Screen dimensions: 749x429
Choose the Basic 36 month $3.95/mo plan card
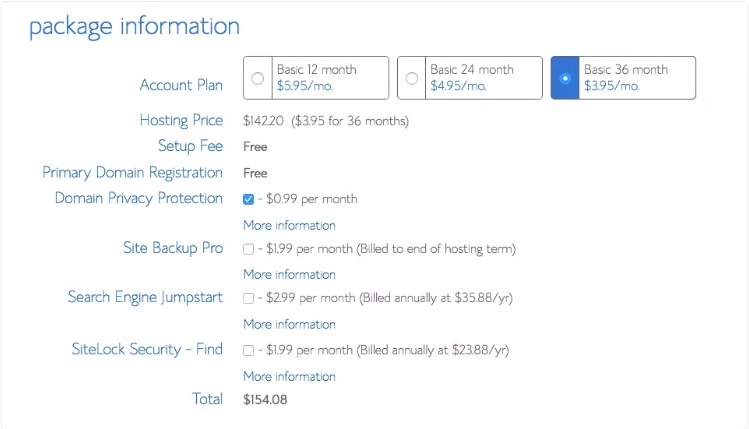pos(623,78)
